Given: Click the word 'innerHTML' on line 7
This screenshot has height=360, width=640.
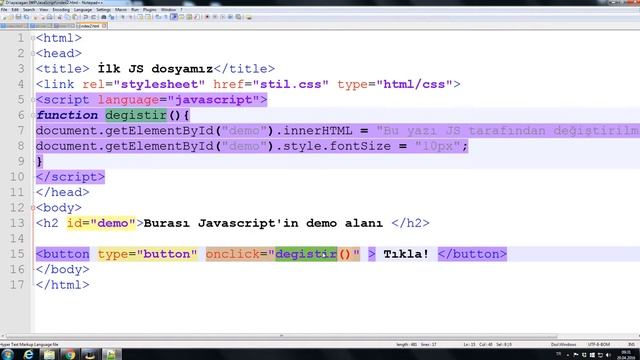Looking at the screenshot, I should pyautogui.click(x=318, y=131).
